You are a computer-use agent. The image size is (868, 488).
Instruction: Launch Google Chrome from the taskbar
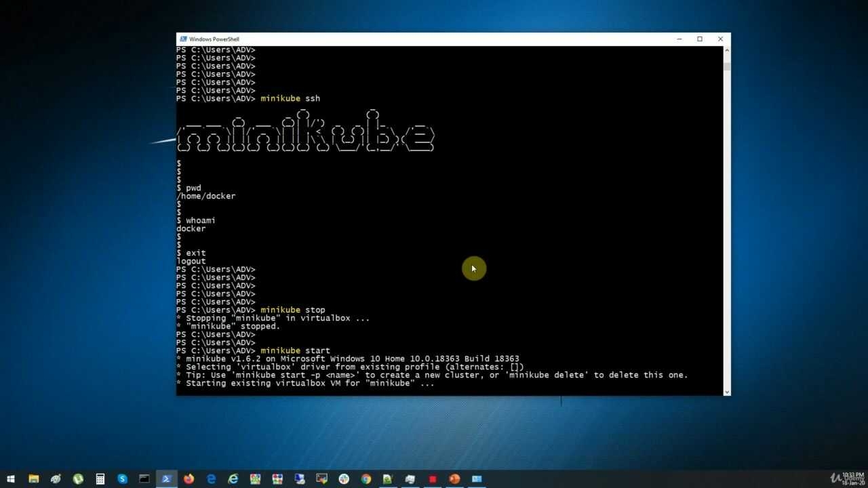pyautogui.click(x=366, y=479)
